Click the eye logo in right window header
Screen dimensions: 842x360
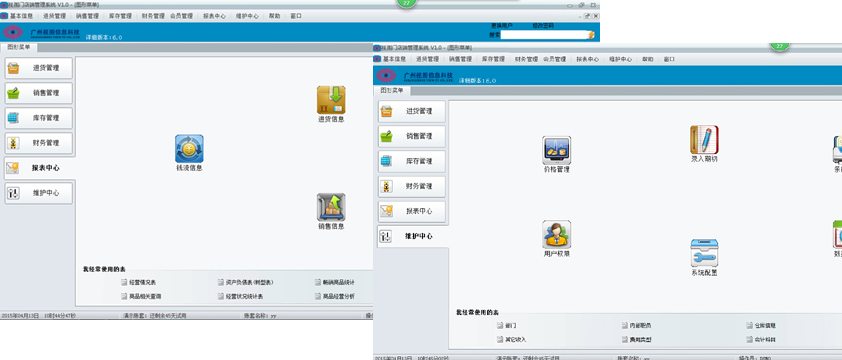pyautogui.click(x=386, y=75)
